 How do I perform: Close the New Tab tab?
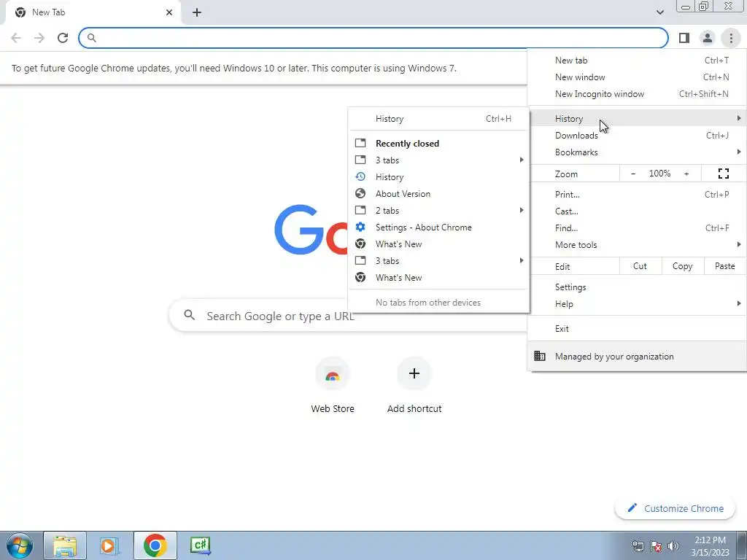click(x=169, y=12)
